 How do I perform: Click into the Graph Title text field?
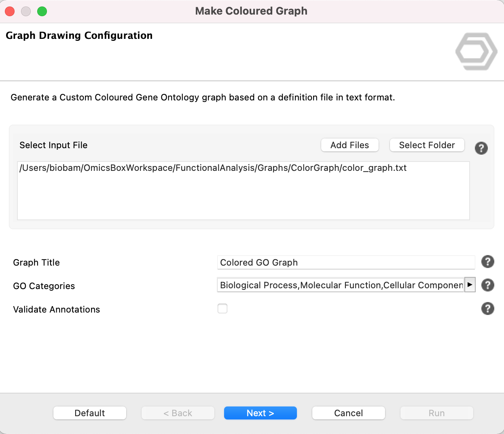346,262
